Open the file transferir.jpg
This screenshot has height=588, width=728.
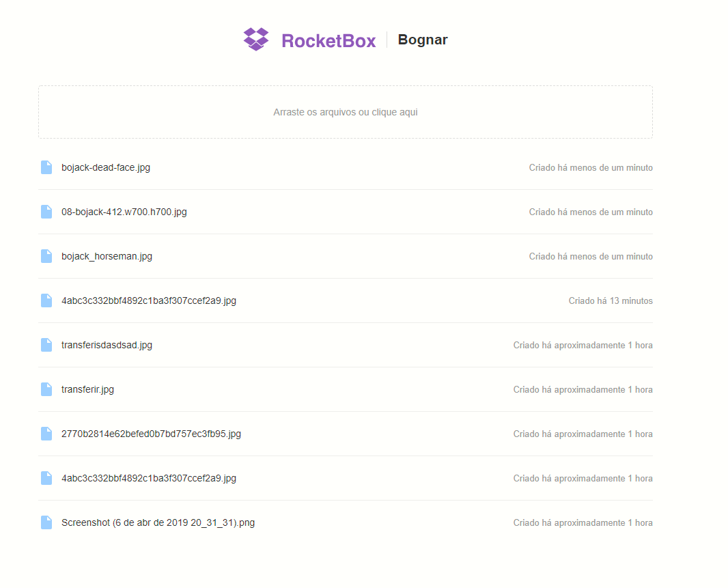[x=87, y=389]
